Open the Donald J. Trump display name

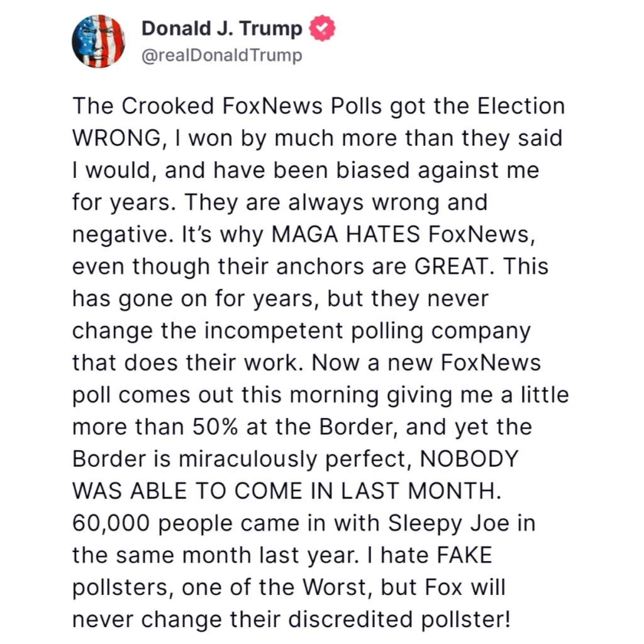(221, 29)
